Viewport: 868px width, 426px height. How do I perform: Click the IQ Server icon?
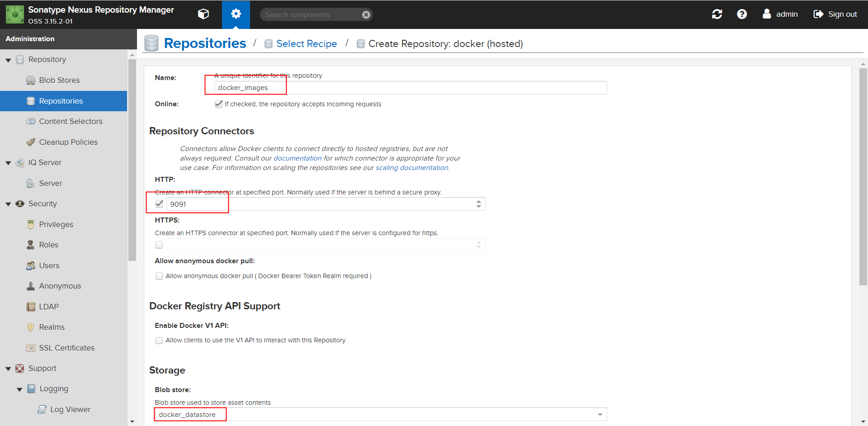tap(20, 162)
